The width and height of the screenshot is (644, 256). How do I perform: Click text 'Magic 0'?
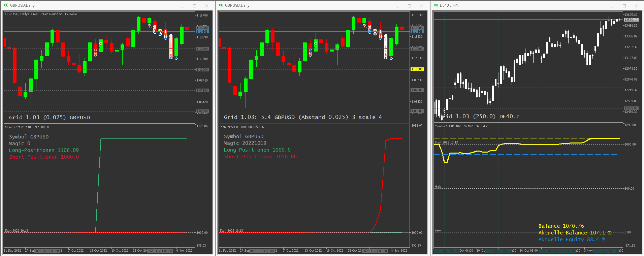click(20, 143)
